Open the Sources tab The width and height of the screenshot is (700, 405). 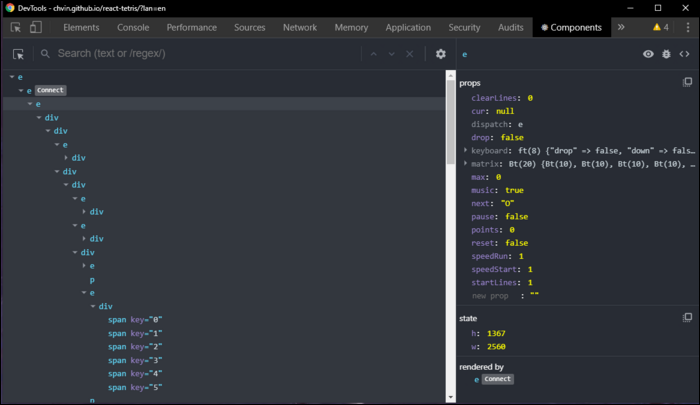click(x=250, y=27)
